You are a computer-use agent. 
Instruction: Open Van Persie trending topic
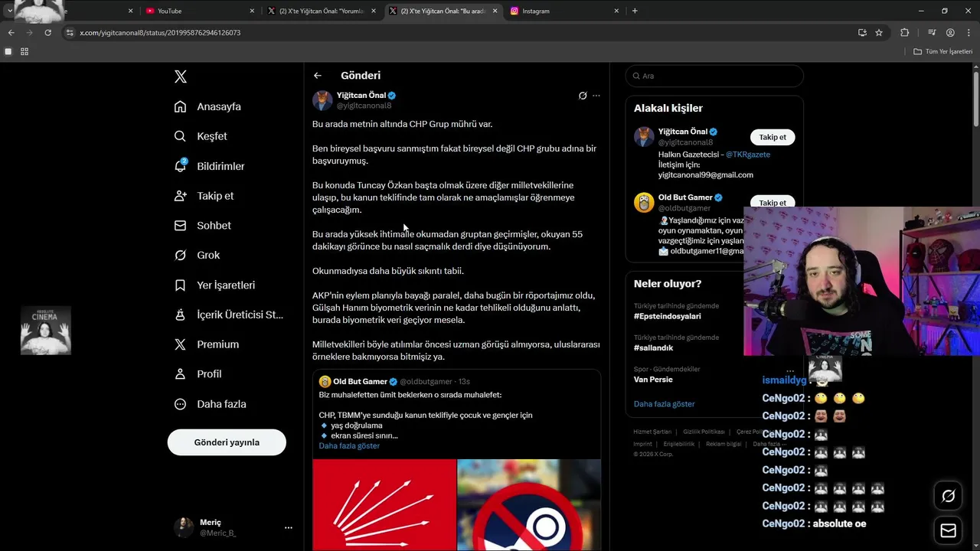pos(653,380)
